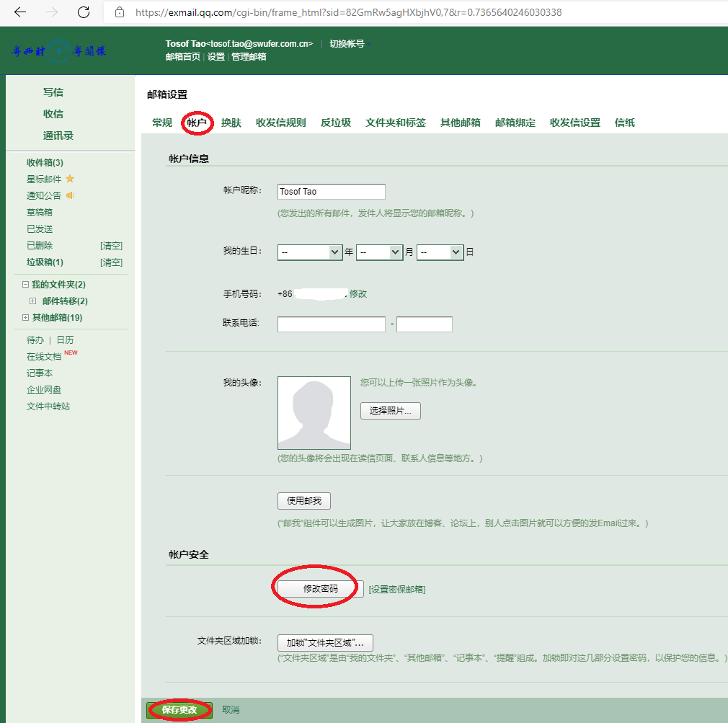This screenshot has width=728, height=723.
Task: Click 收信 to check mail
Action: [53, 114]
